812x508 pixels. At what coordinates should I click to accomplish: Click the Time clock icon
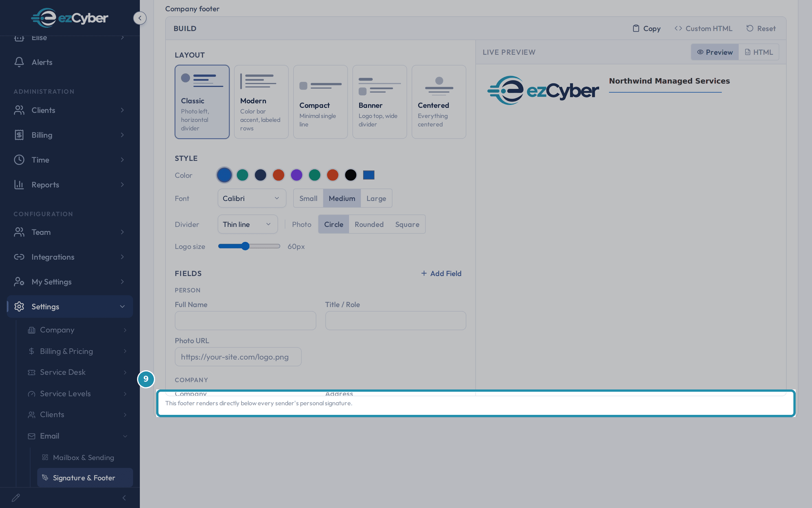click(x=19, y=160)
